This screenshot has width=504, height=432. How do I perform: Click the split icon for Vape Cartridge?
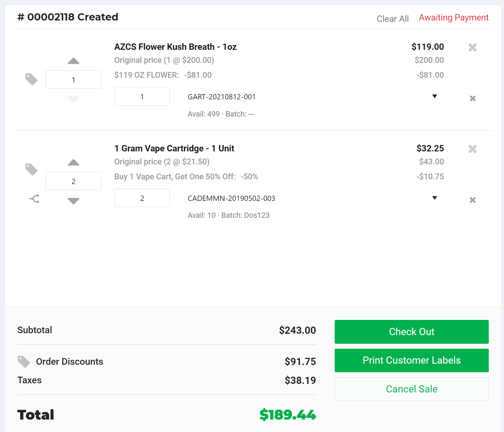(x=35, y=199)
